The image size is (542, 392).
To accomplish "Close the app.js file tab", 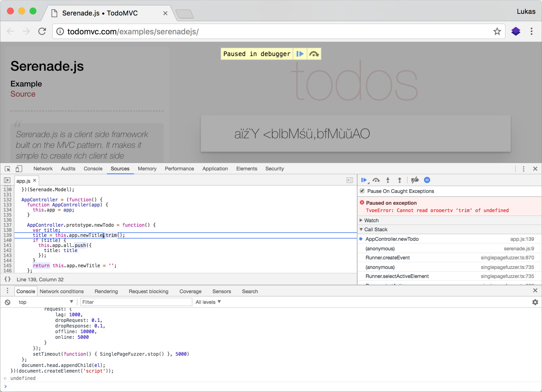I will [35, 180].
